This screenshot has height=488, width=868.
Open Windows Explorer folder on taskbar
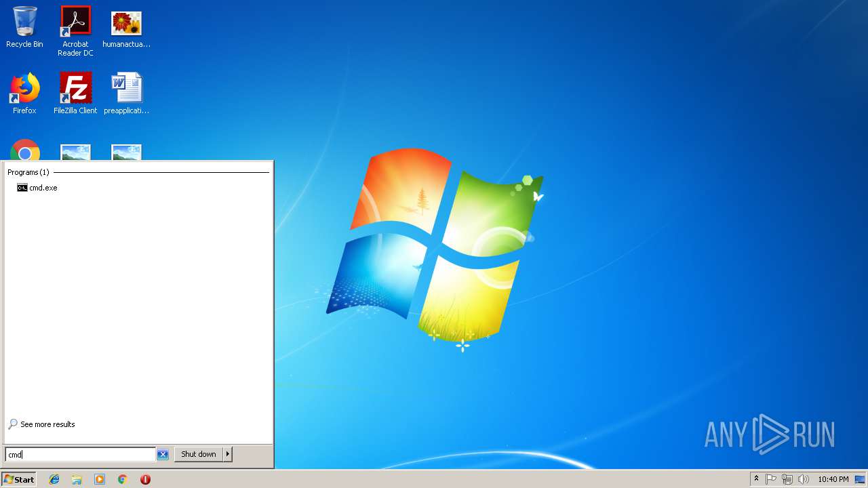[x=77, y=479]
